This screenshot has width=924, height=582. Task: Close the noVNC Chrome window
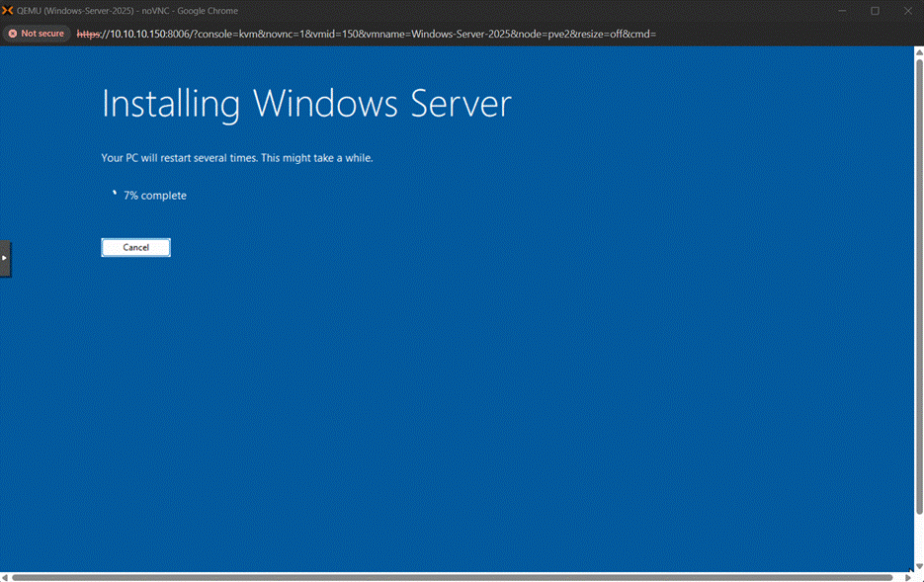(x=907, y=11)
